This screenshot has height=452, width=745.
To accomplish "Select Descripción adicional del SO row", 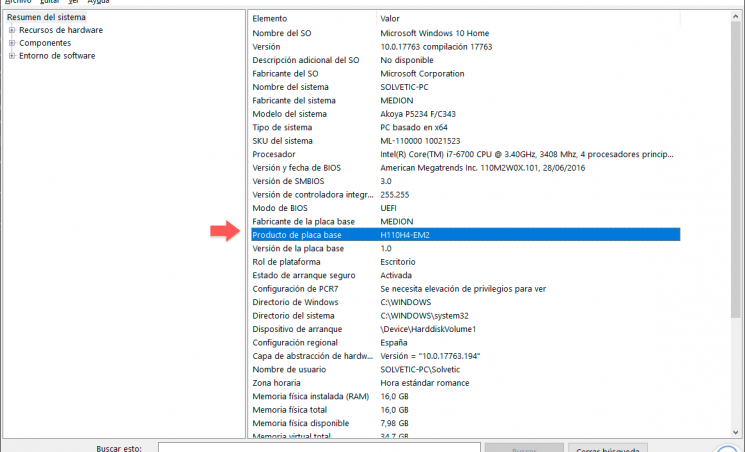I will (466, 60).
